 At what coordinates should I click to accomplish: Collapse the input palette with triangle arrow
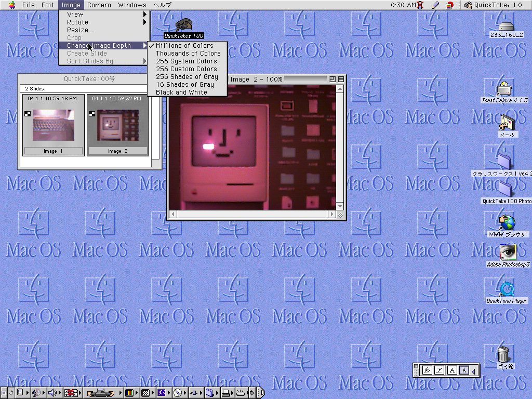[474, 371]
